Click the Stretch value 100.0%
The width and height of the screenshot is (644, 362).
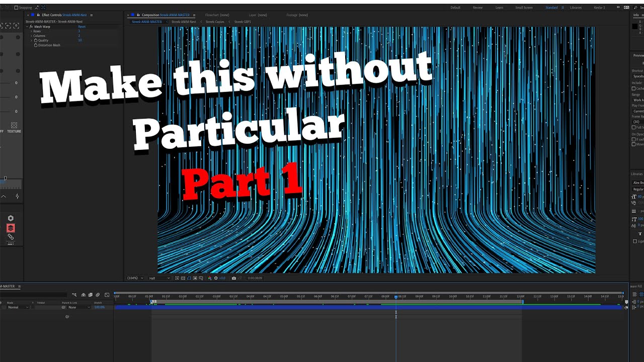pos(100,307)
